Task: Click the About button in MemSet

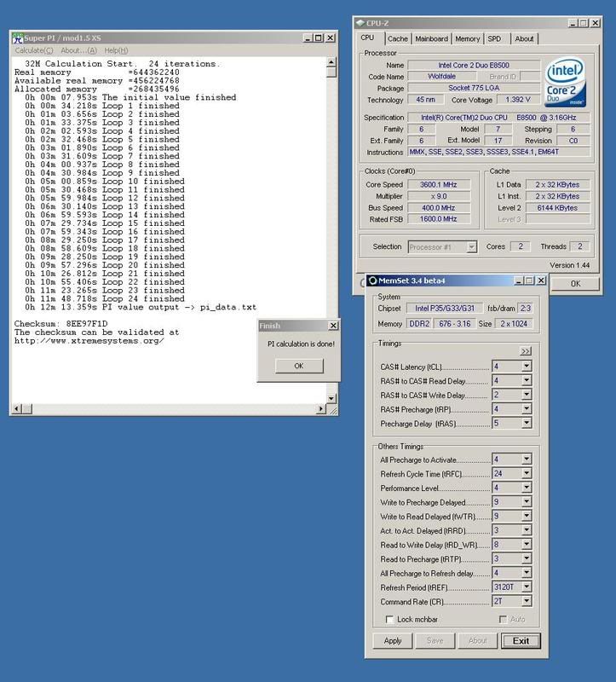Action: click(478, 641)
